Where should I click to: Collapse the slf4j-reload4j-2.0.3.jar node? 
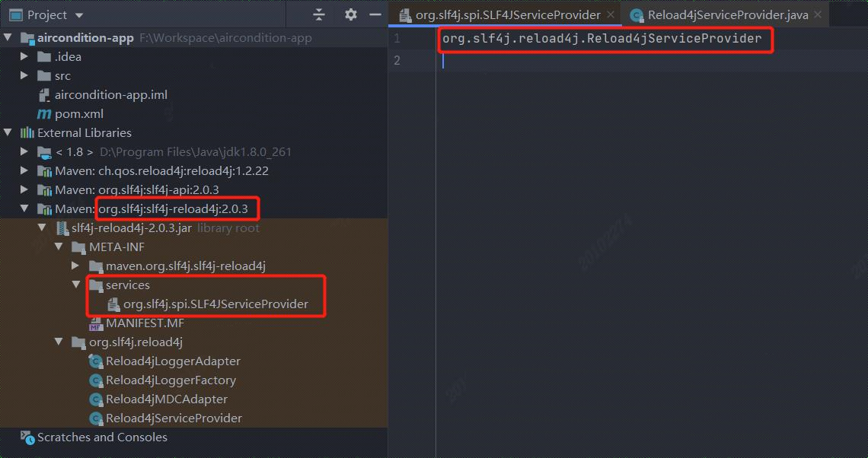pyautogui.click(x=42, y=227)
